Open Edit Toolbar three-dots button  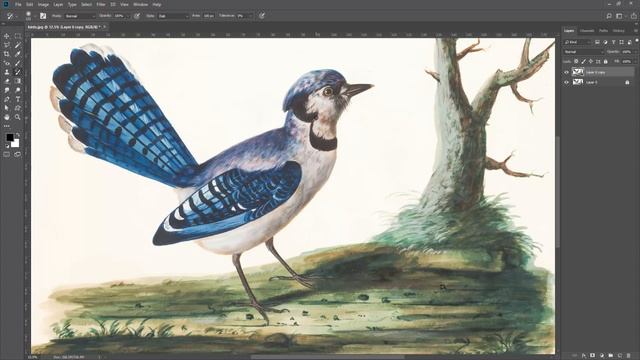coord(7,126)
